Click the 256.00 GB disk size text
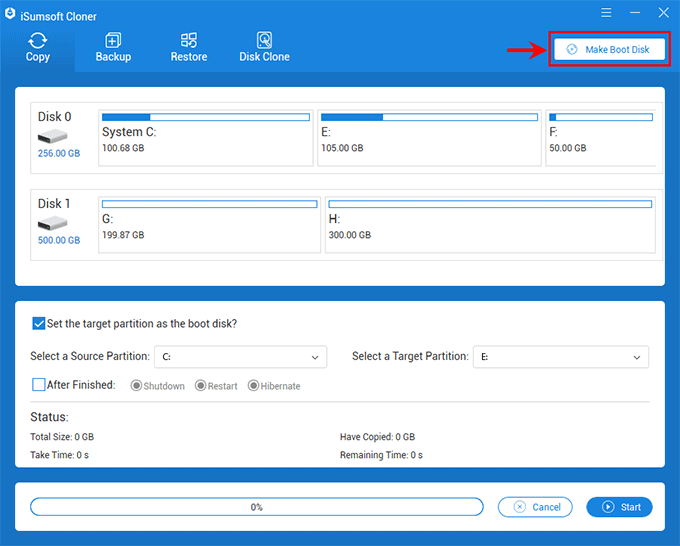Viewport: 680px width, 546px height. (x=59, y=153)
